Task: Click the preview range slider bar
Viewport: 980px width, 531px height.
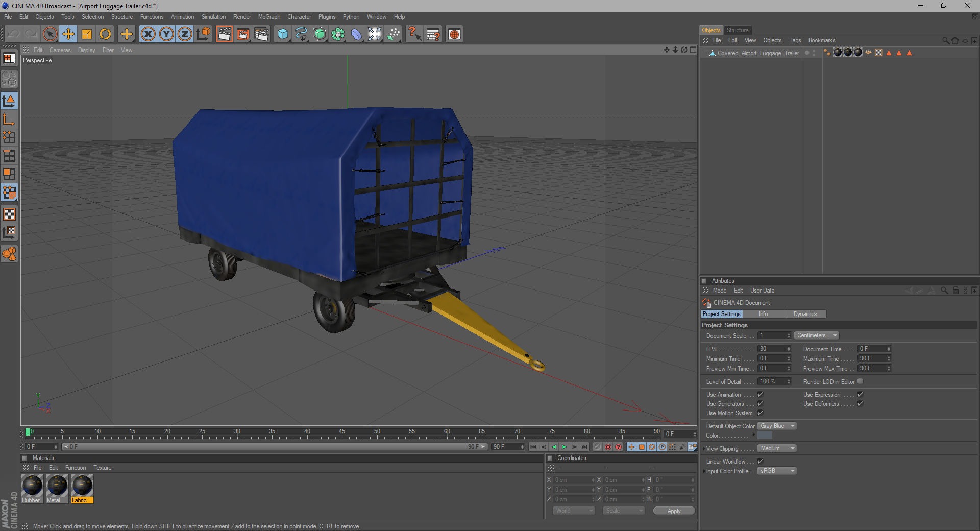Action: [275, 447]
